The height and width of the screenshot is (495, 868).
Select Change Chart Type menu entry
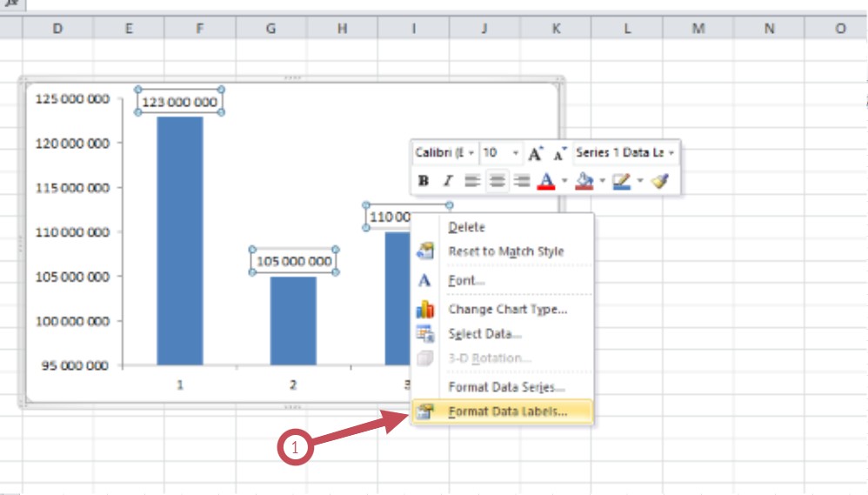click(507, 309)
